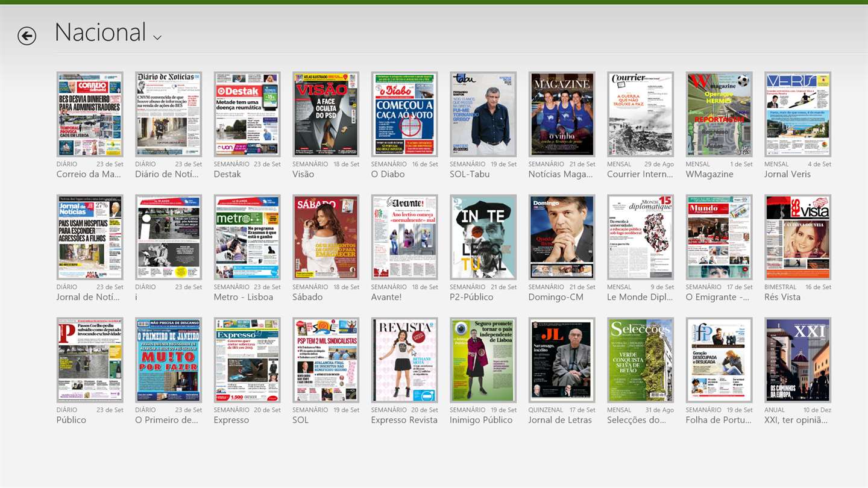Click the 'Destak' title label
This screenshot has height=488, width=868.
(x=227, y=174)
